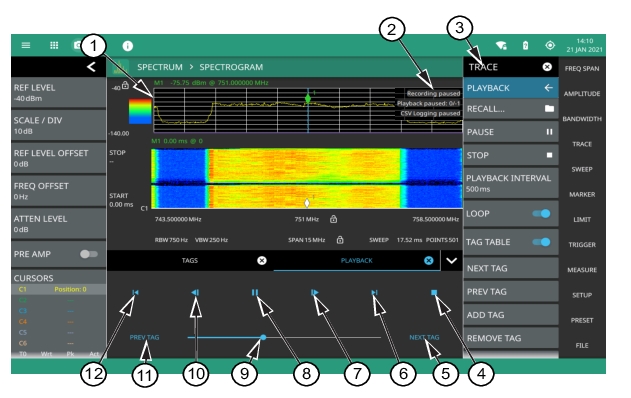Switch to the TAGS tab
Image resolution: width=631 pixels, height=398 pixels.
(x=190, y=260)
